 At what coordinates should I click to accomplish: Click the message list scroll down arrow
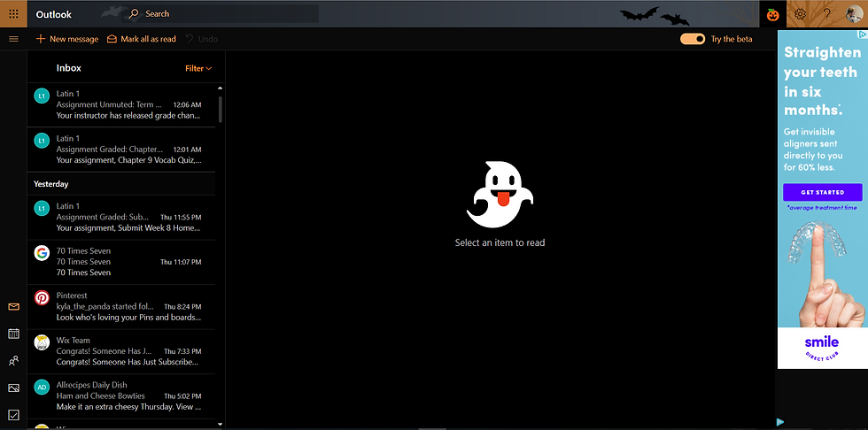pos(221,425)
